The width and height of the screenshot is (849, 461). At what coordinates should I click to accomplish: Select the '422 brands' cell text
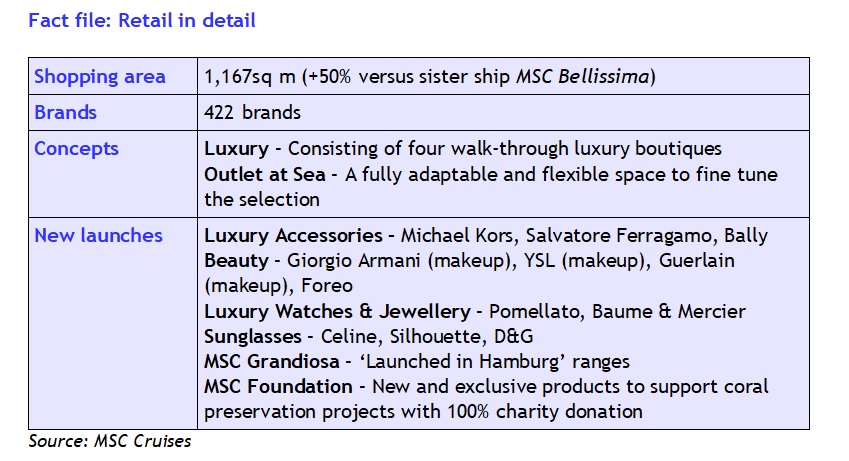[x=252, y=112]
